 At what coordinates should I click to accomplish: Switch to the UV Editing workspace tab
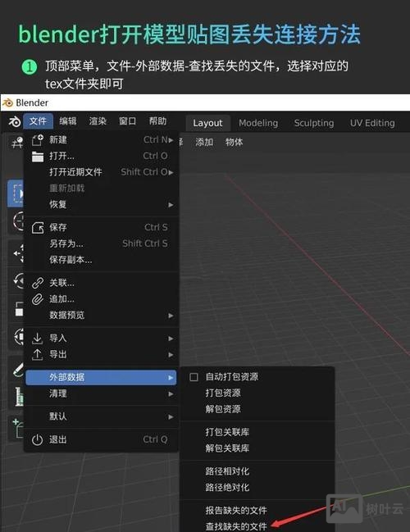[x=372, y=123]
